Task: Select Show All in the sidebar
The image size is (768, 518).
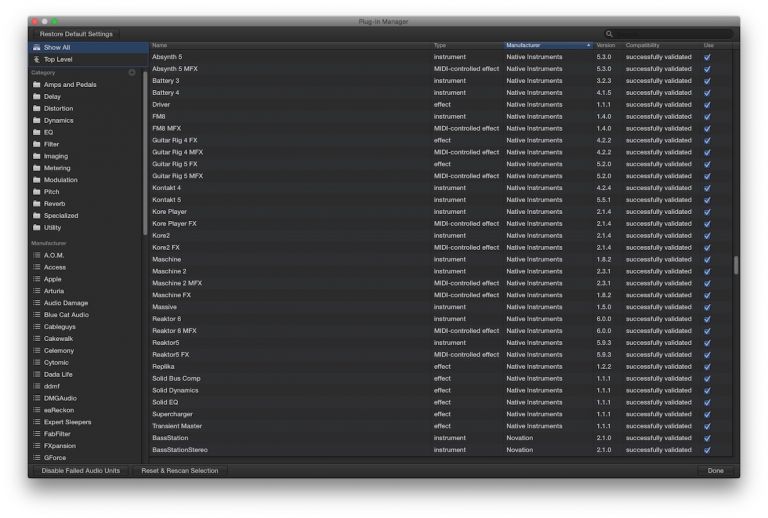Action: click(x=88, y=47)
